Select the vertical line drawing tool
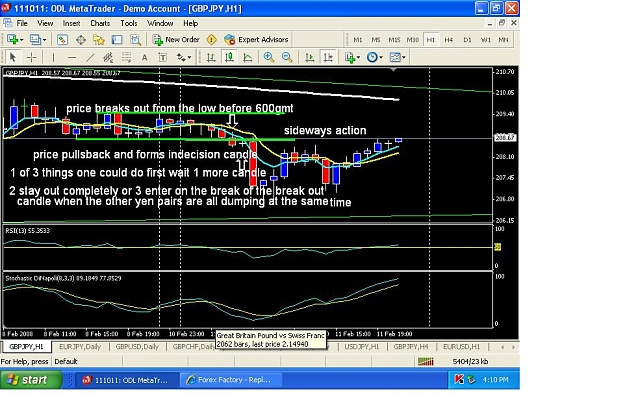Screen dimensions: 625x405 [53, 57]
